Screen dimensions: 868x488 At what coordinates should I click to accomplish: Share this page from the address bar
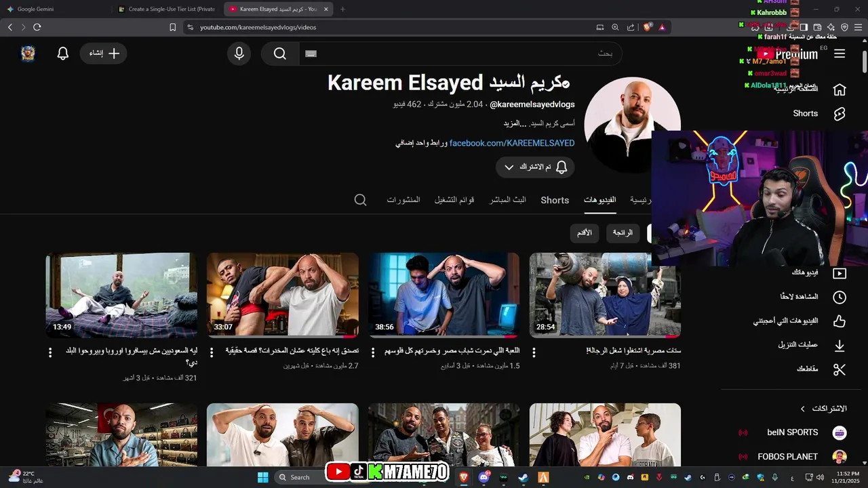631,27
